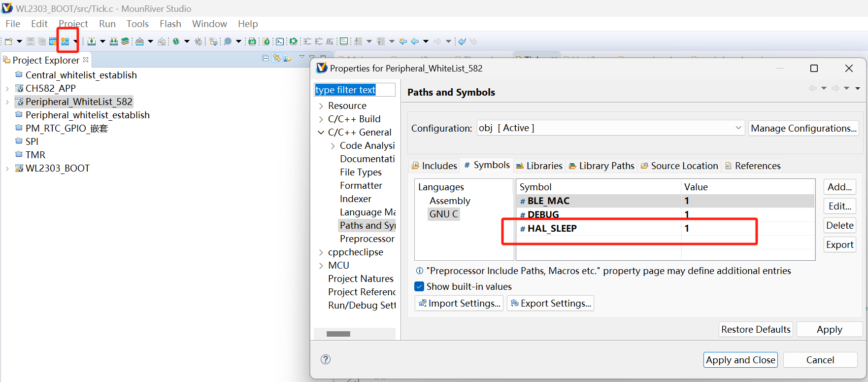The height and width of the screenshot is (382, 868).
Task: Click the green .ld linker script icon
Action: 252,41
